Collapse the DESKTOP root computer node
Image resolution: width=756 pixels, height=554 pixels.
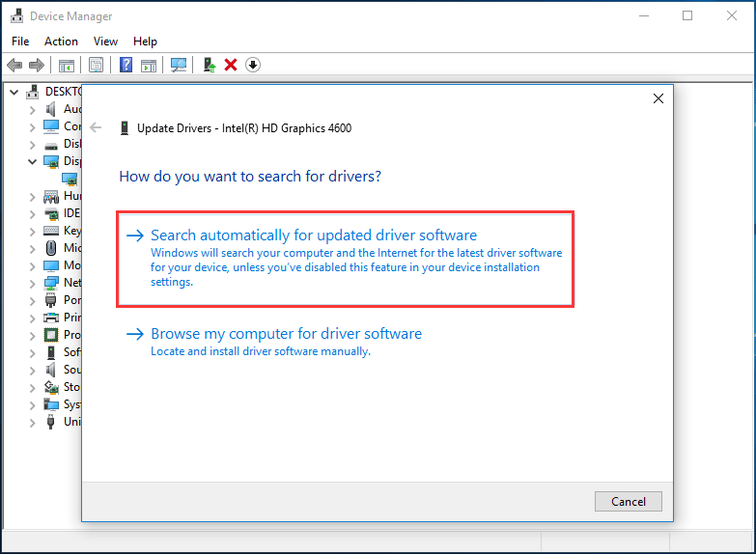14,92
